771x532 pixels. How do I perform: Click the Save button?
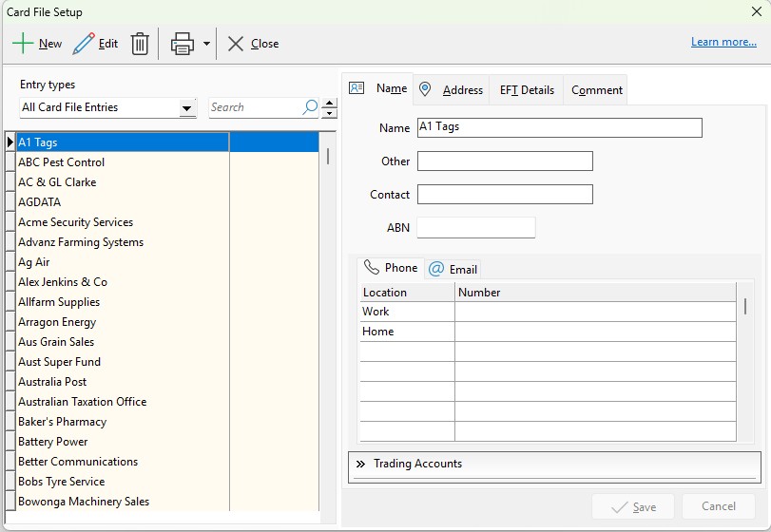point(633,506)
